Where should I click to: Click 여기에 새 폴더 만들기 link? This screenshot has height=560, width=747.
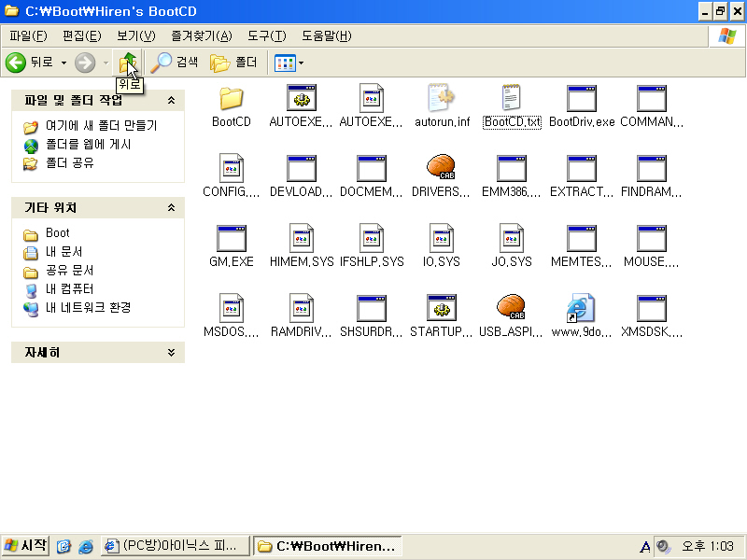pos(101,126)
